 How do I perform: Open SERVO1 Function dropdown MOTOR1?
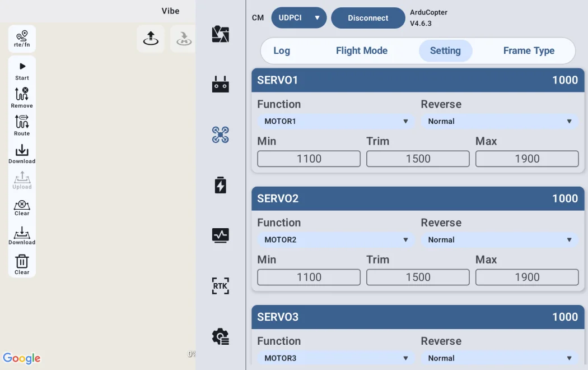pos(336,121)
